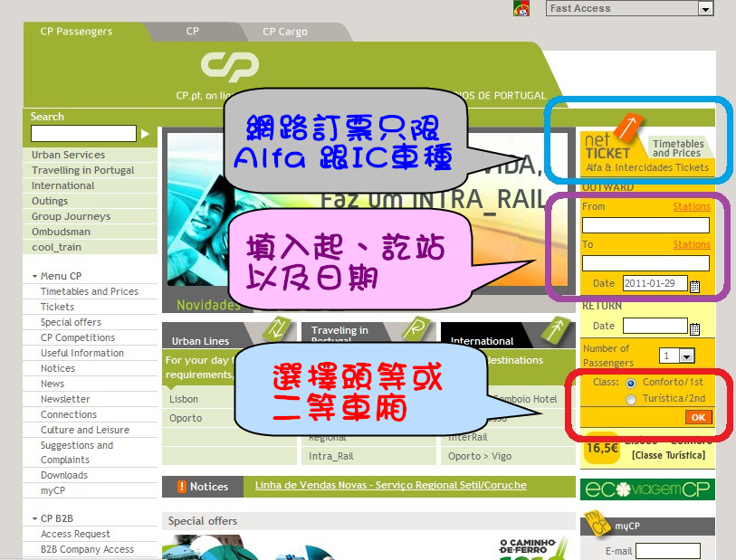Screen dimensions: 736x560
Task: Open Linha de Vendas Novas notice link
Action: (x=390, y=486)
